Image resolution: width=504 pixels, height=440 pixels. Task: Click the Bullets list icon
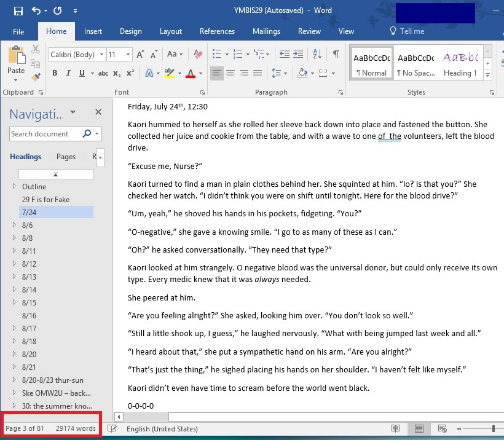[216, 55]
